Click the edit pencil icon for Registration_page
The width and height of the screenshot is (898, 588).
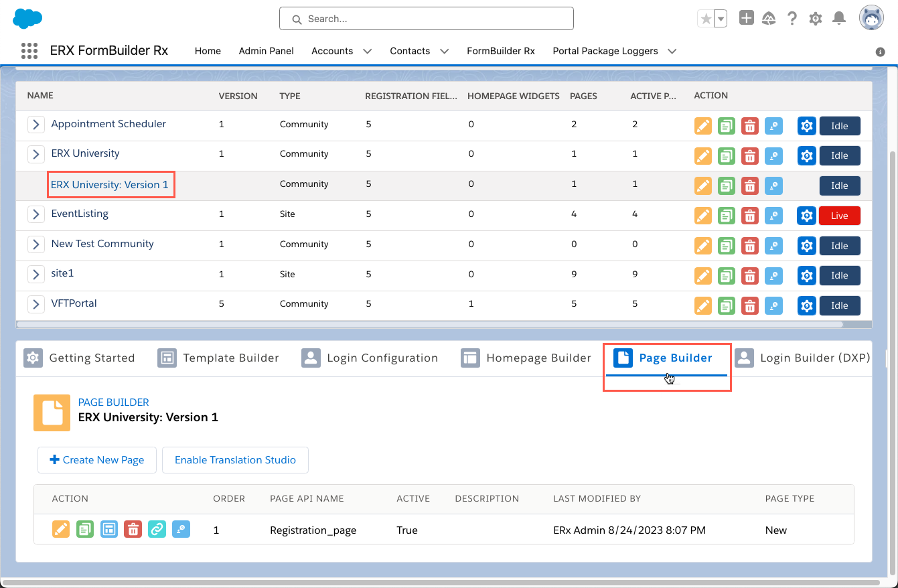click(x=61, y=530)
